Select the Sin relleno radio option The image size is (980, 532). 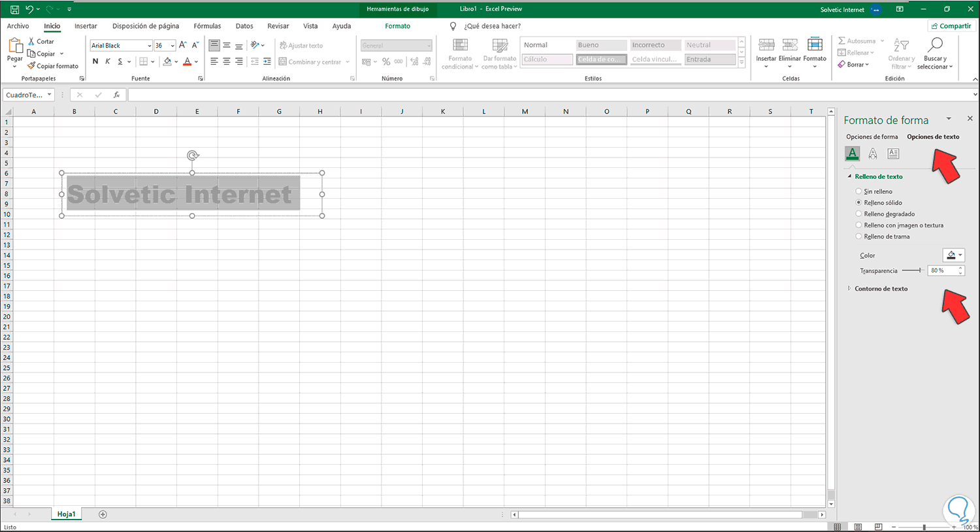click(x=858, y=191)
